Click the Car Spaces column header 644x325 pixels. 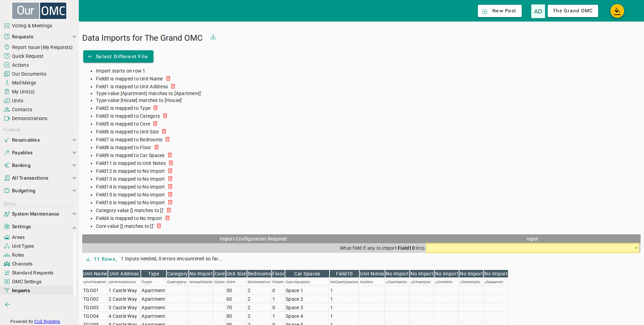pos(307,274)
